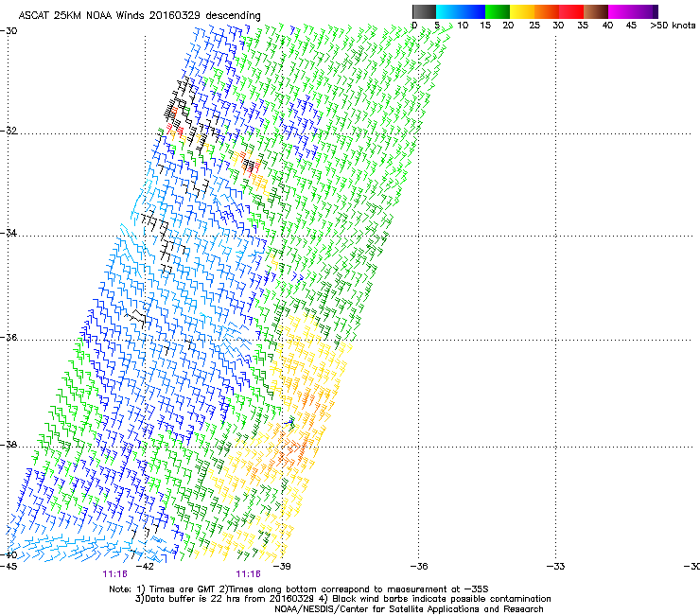700x615 pixels.
Task: Click the '25' label under the color bar
Action: (534, 26)
